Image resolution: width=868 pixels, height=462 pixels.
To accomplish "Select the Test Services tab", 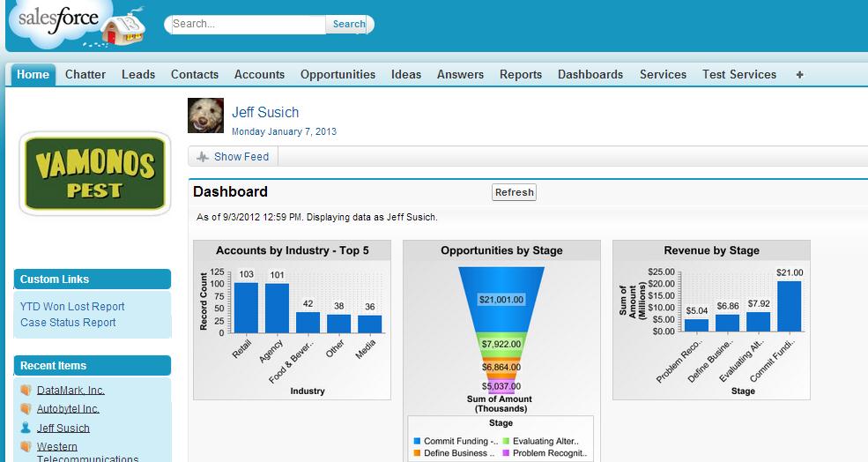I will (739, 75).
